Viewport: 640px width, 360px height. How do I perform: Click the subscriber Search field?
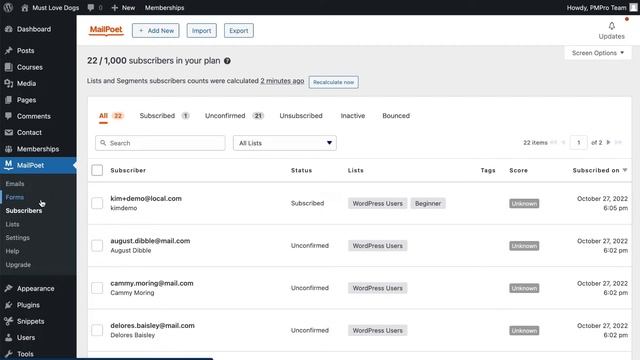160,143
